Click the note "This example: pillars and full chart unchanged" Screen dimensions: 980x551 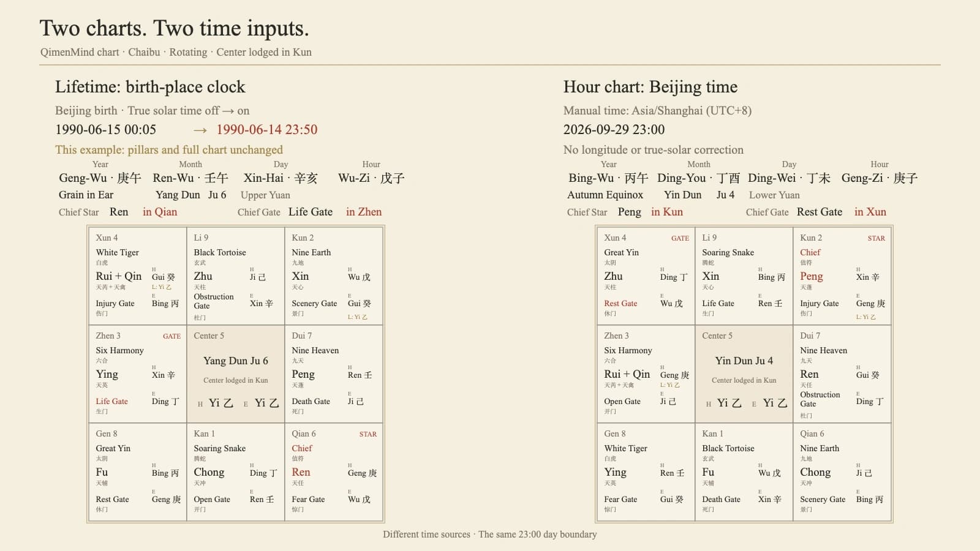pyautogui.click(x=169, y=150)
